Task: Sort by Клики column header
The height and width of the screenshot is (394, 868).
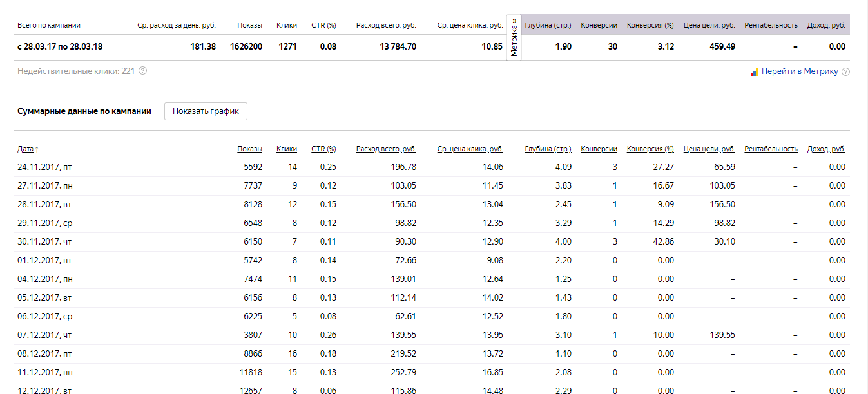Action: [x=287, y=149]
